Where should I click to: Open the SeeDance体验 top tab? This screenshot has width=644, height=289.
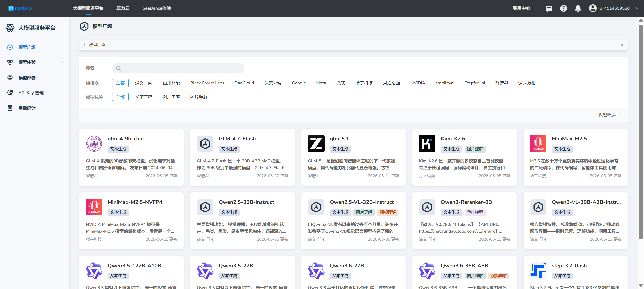coord(156,8)
